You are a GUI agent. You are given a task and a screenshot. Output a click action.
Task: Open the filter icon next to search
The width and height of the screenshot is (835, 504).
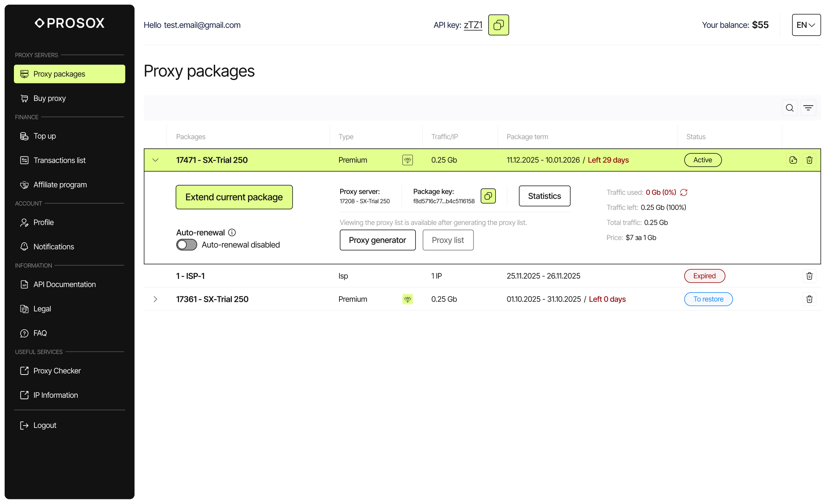pos(809,107)
